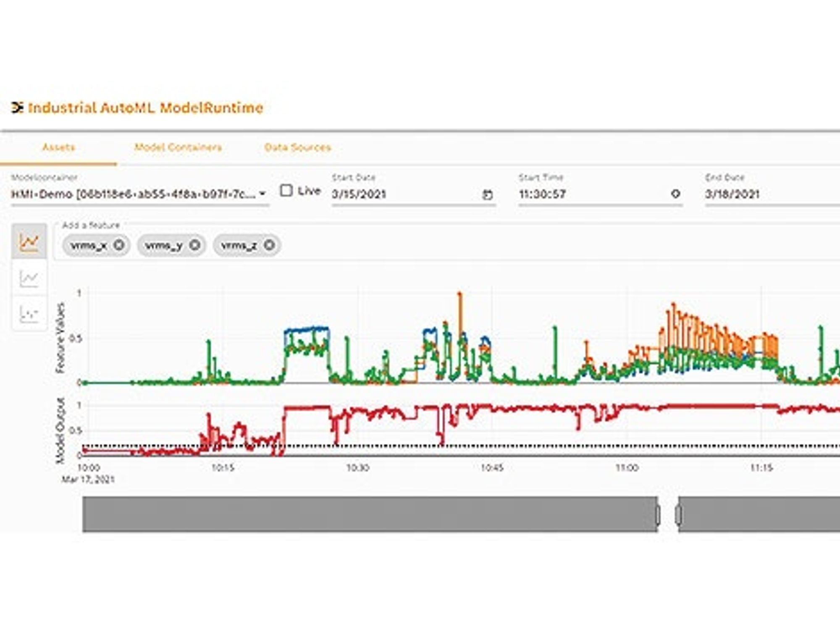Remove the vrms_x feature chip

(x=119, y=245)
